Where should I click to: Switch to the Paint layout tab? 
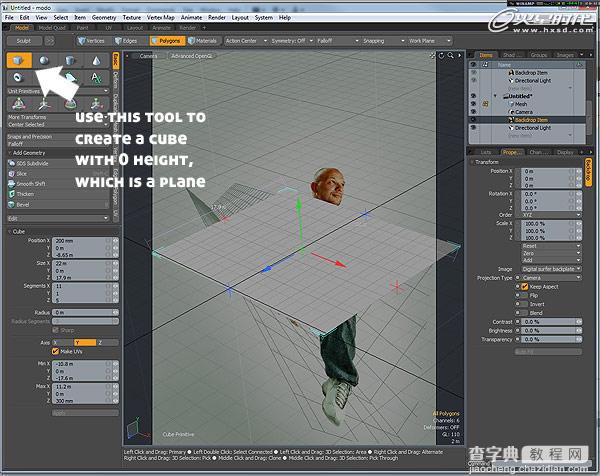tap(82, 28)
